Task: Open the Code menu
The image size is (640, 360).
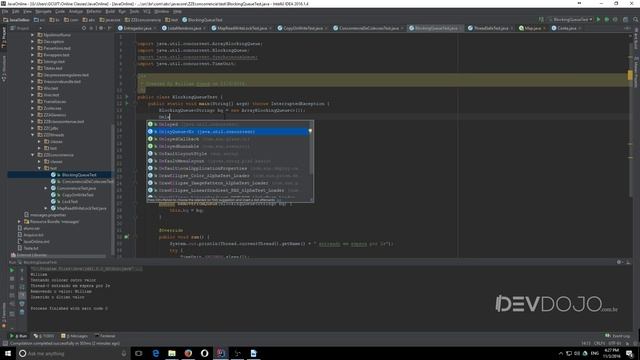Action: (60, 11)
